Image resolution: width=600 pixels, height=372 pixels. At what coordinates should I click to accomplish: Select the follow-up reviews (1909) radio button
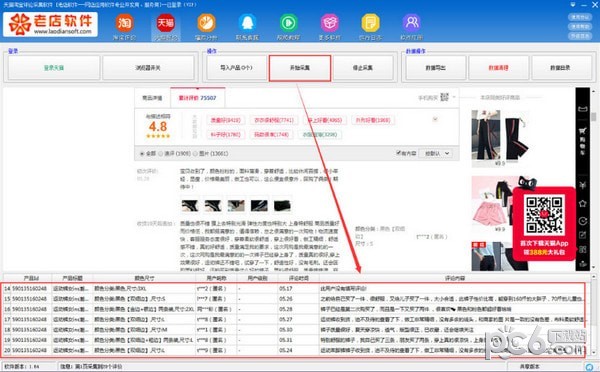[x=161, y=153]
